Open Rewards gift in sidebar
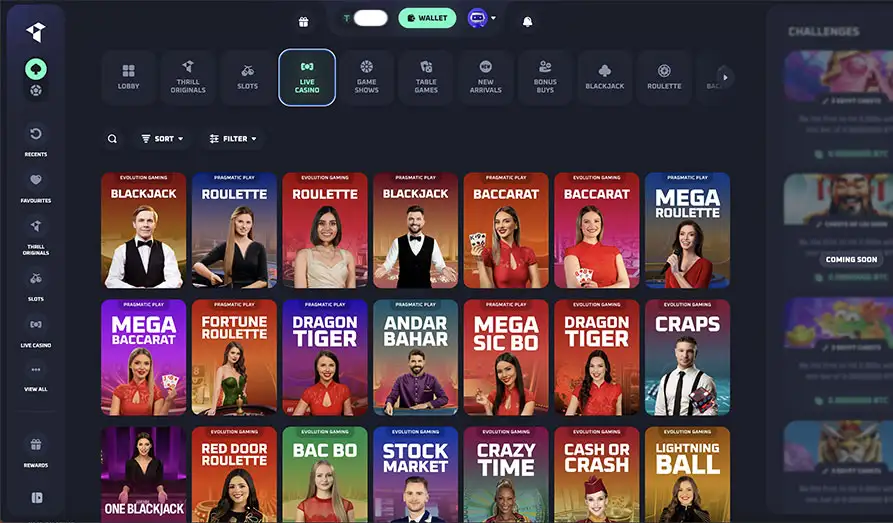 coord(36,451)
